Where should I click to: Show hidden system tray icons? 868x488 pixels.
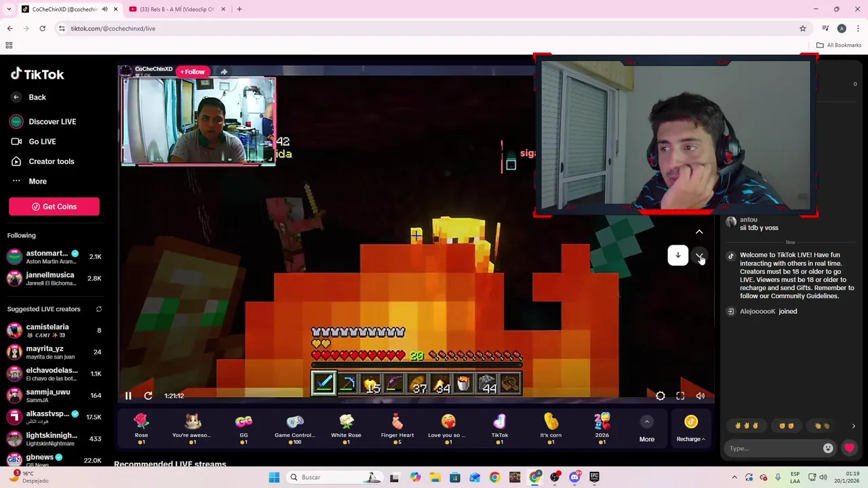point(734,477)
